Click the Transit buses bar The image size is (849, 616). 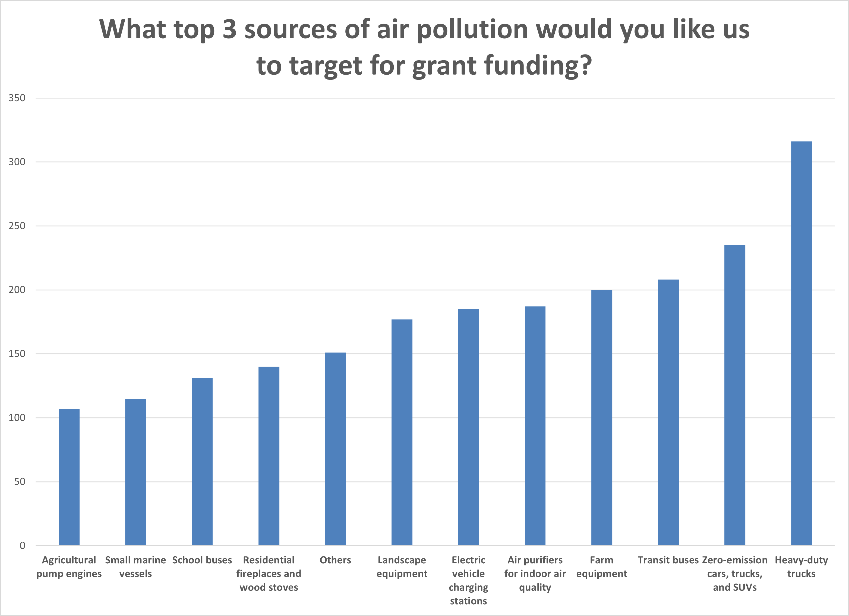point(668,412)
